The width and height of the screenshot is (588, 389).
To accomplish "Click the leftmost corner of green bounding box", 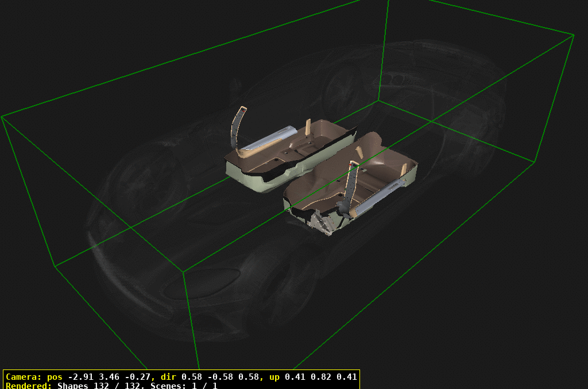I will coord(2,116).
